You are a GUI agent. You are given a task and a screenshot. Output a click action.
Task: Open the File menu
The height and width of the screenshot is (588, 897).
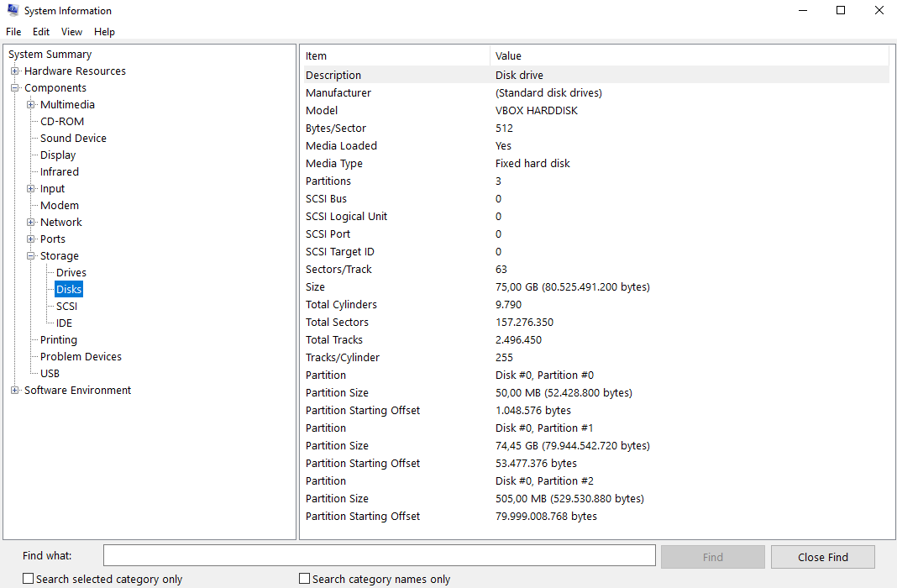(x=13, y=31)
